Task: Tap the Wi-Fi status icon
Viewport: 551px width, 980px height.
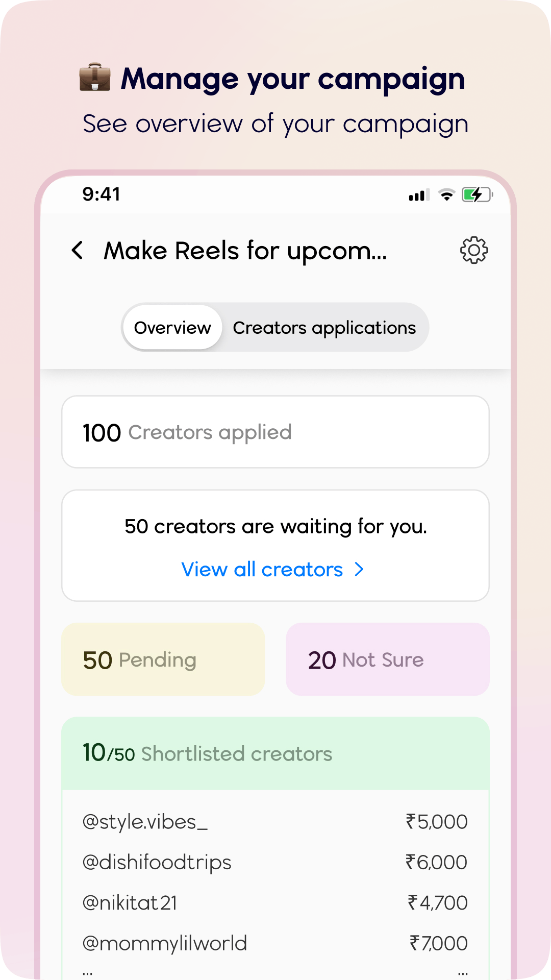Action: [447, 195]
